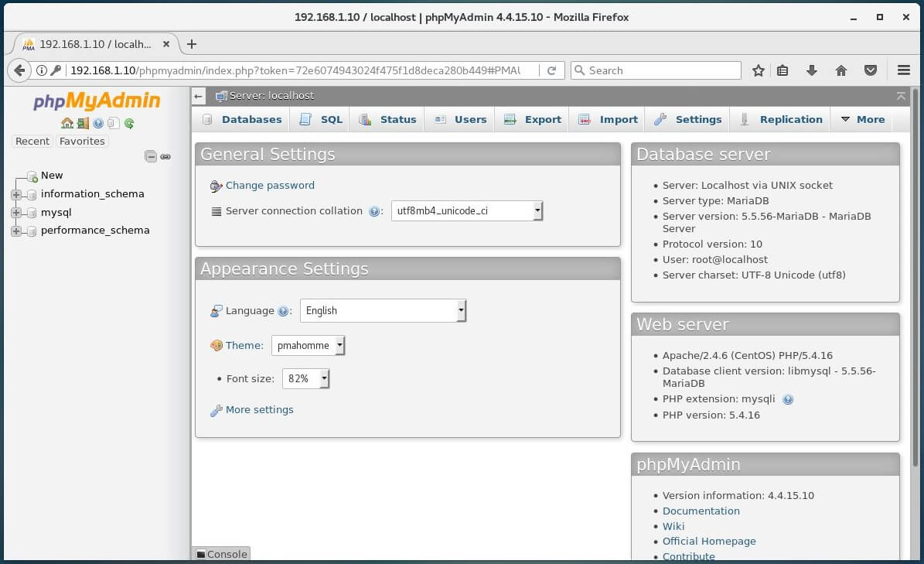Click the Theme: label link
This screenshot has height=564, width=924.
(x=244, y=345)
